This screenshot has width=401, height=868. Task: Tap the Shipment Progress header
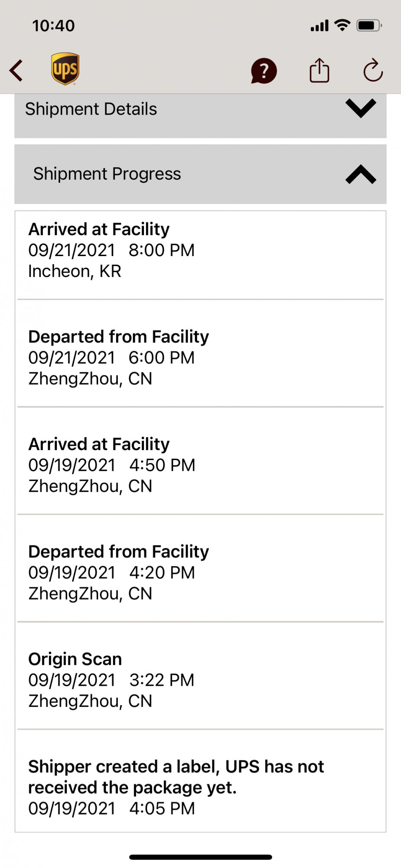200,174
